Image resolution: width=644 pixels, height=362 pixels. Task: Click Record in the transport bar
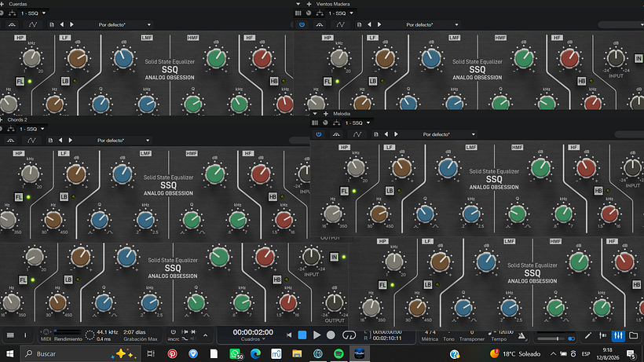pos(331,335)
